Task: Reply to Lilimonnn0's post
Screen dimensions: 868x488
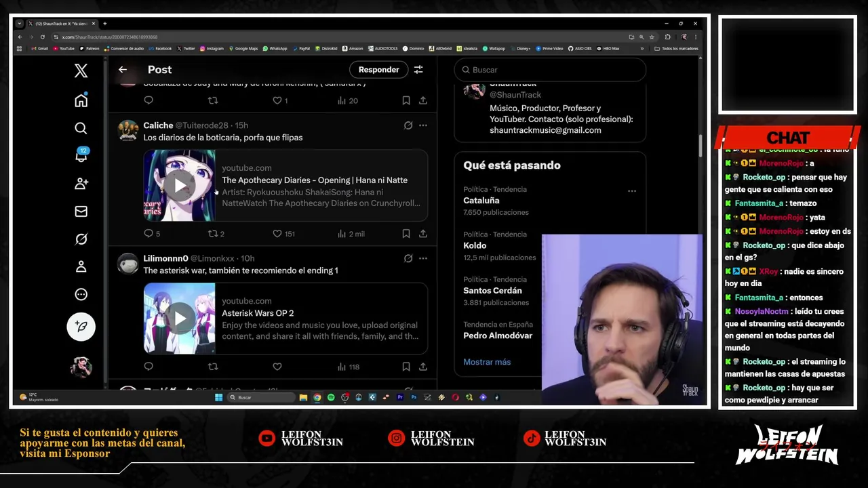Action: 149,366
